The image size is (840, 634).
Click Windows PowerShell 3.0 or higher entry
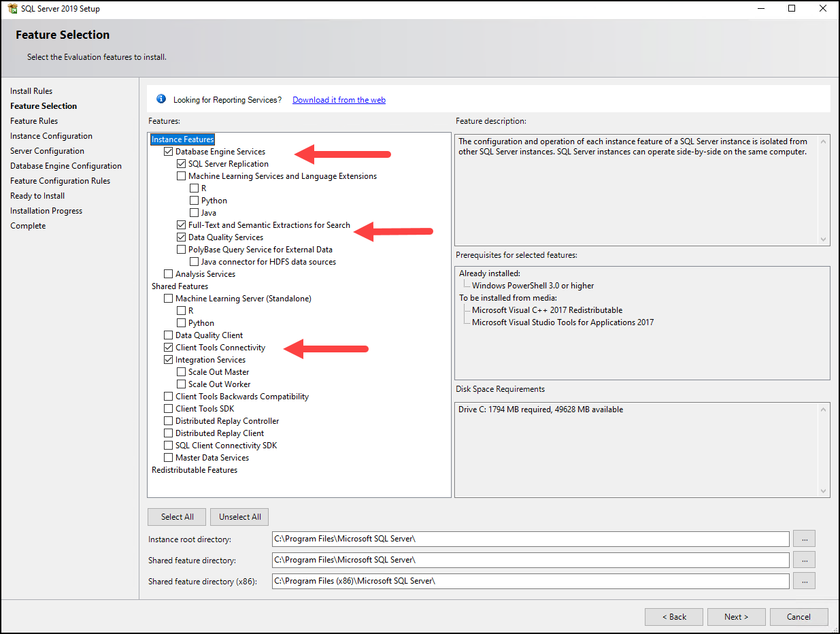click(533, 286)
